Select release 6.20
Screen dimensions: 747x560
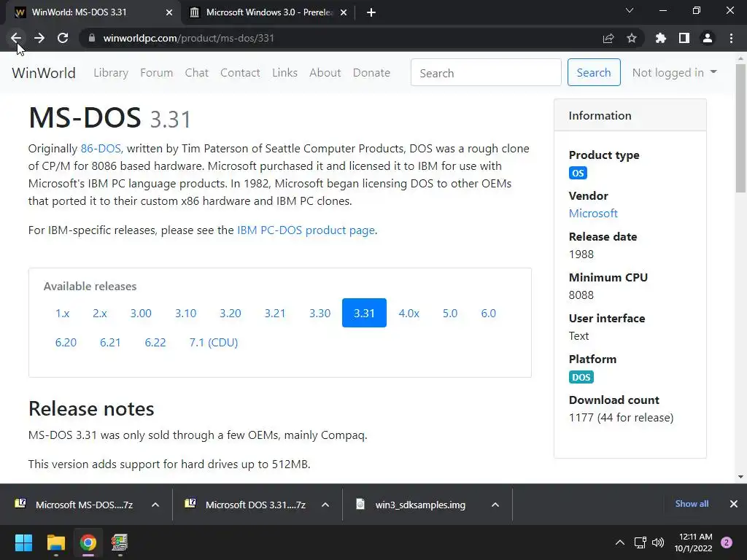tap(66, 343)
